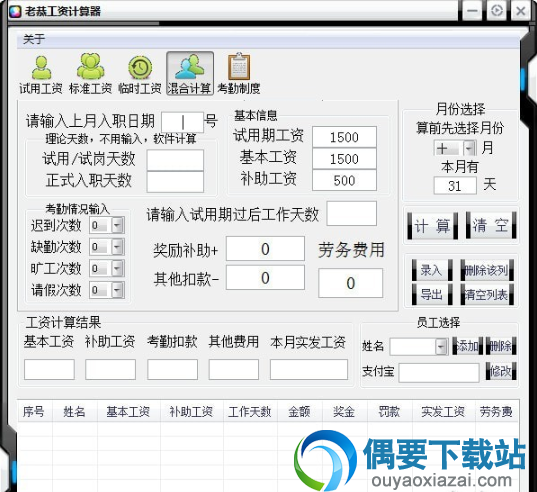Click the app logo in title bar
This screenshot has height=492, width=537.
click(x=15, y=11)
